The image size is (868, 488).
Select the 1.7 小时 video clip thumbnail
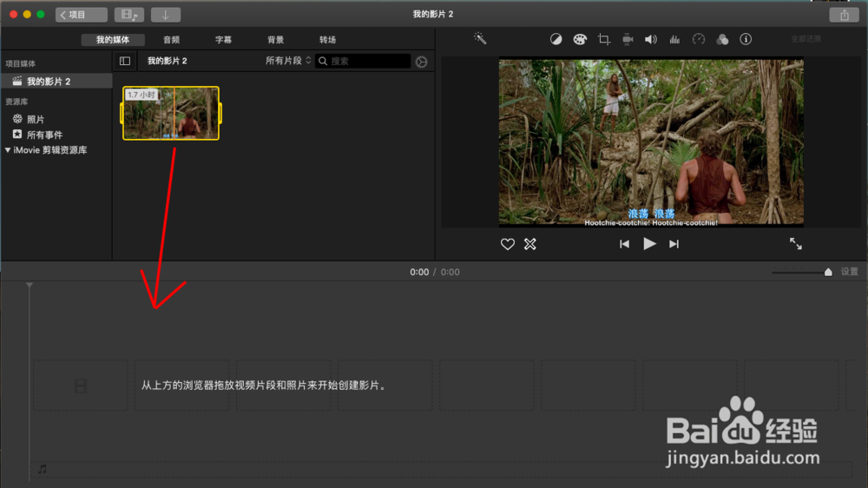[x=171, y=113]
